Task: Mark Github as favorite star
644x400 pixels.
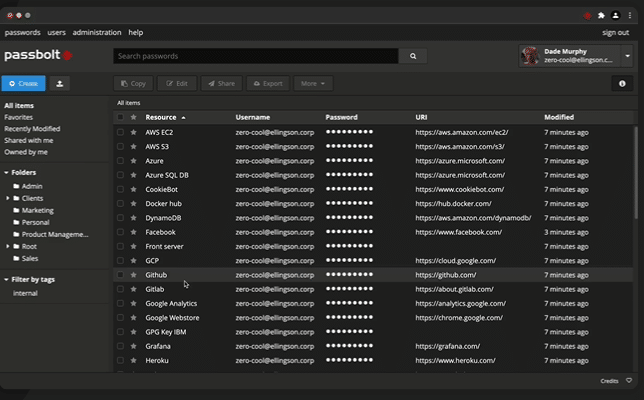Action: 133,275
